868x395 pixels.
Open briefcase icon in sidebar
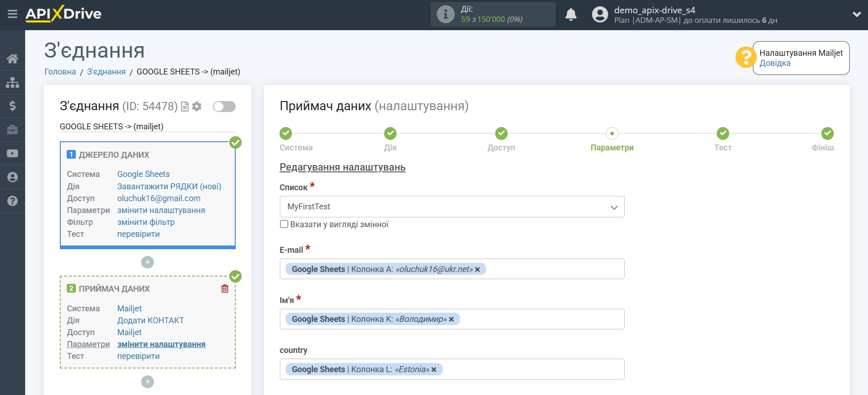(x=12, y=130)
